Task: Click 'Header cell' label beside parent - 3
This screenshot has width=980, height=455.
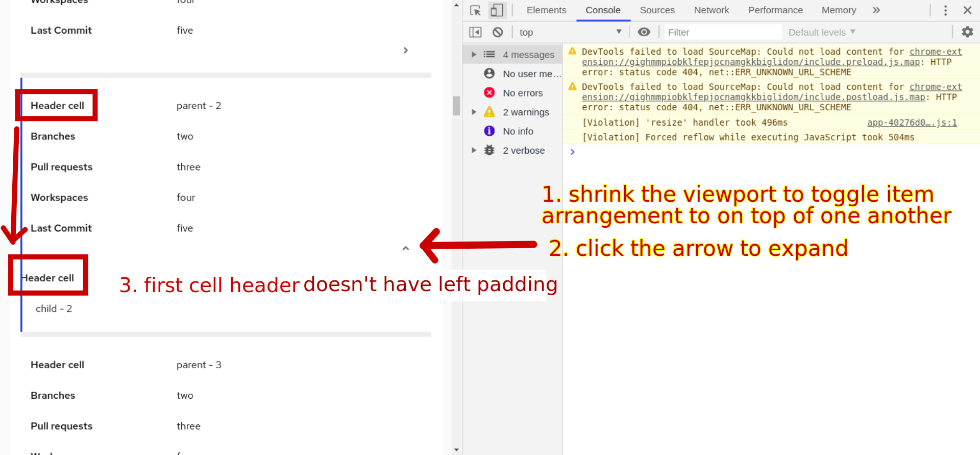Action: pos(57,365)
